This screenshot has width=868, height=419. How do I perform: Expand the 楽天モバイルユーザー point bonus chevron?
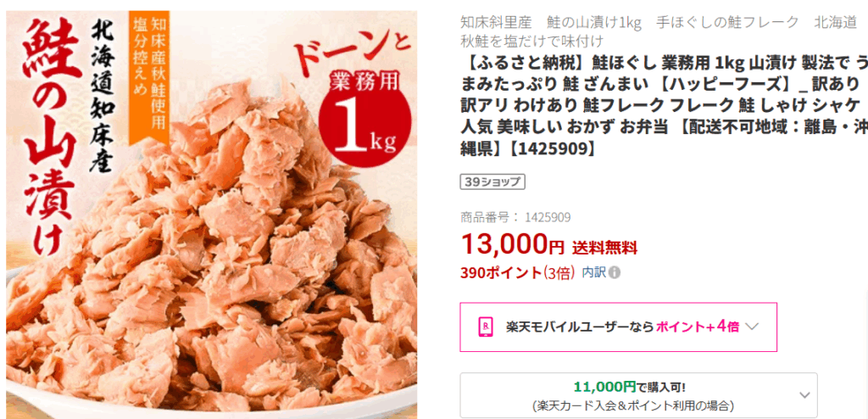coord(751,327)
